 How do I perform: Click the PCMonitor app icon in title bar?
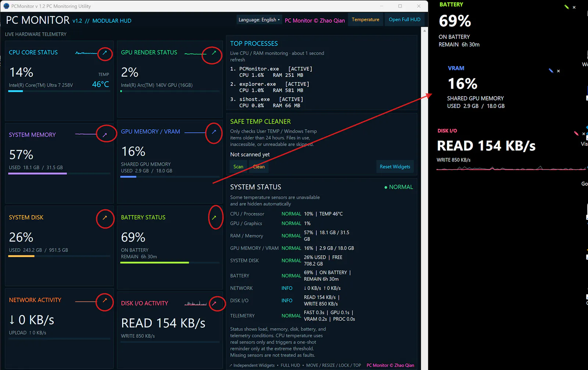pos(6,6)
